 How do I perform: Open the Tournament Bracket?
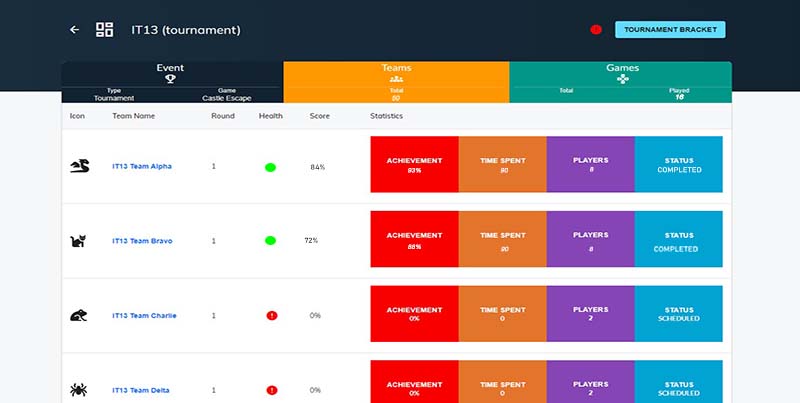click(669, 30)
